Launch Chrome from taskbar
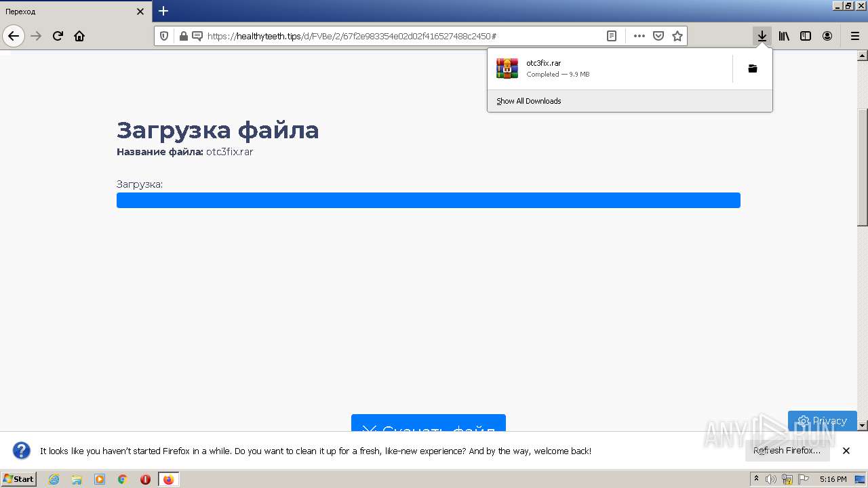Image resolution: width=868 pixels, height=488 pixels. pyautogui.click(x=123, y=479)
